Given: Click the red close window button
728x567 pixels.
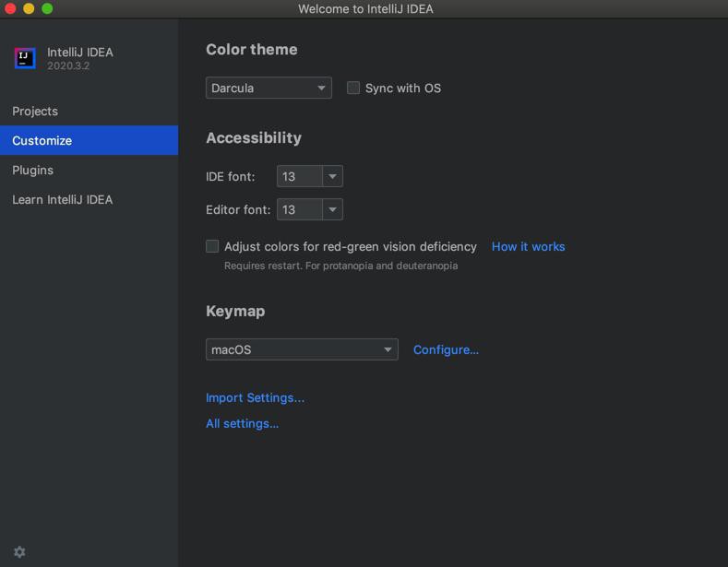Looking at the screenshot, I should 10,8.
